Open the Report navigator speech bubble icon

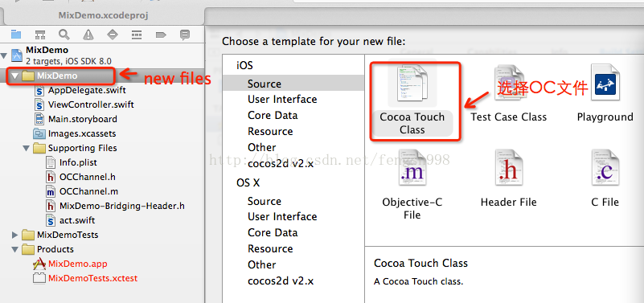tap(185, 35)
